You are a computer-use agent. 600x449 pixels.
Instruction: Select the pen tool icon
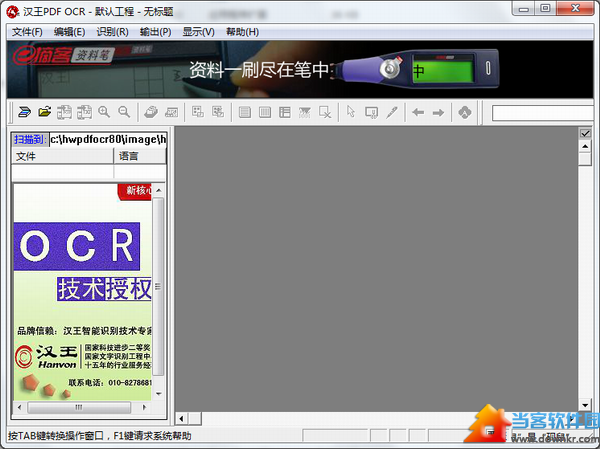[x=391, y=112]
